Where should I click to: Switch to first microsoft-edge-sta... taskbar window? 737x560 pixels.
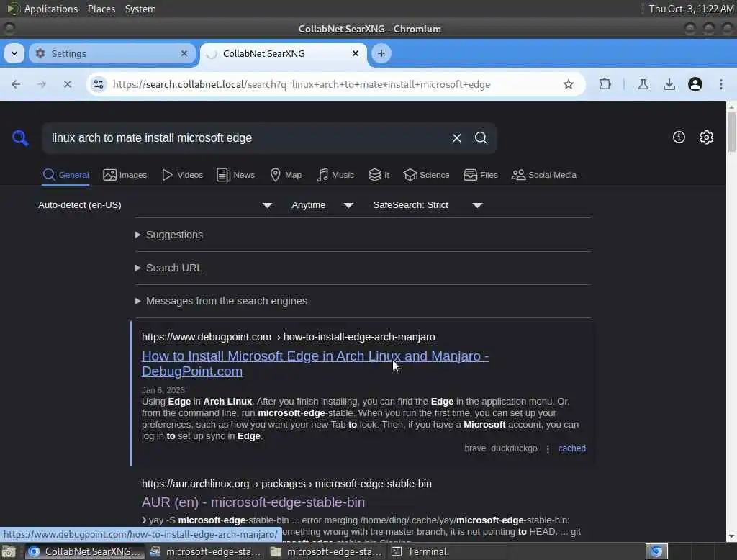pyautogui.click(x=204, y=551)
